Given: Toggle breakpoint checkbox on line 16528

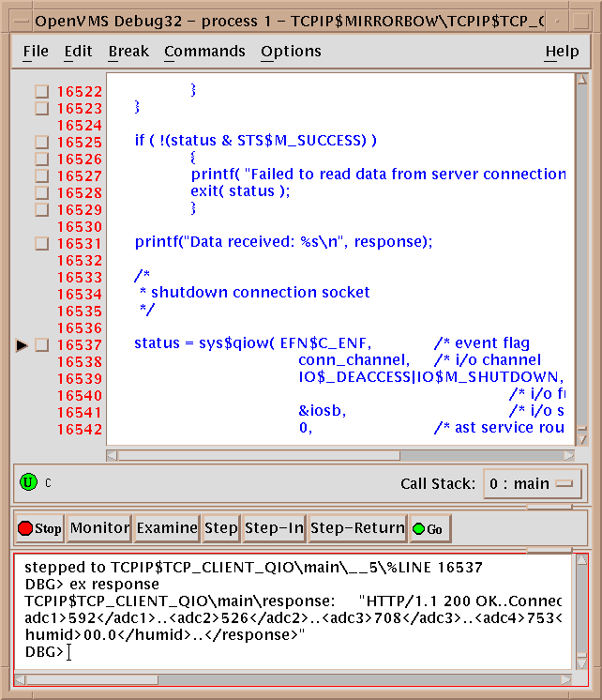Looking at the screenshot, I should tap(42, 193).
